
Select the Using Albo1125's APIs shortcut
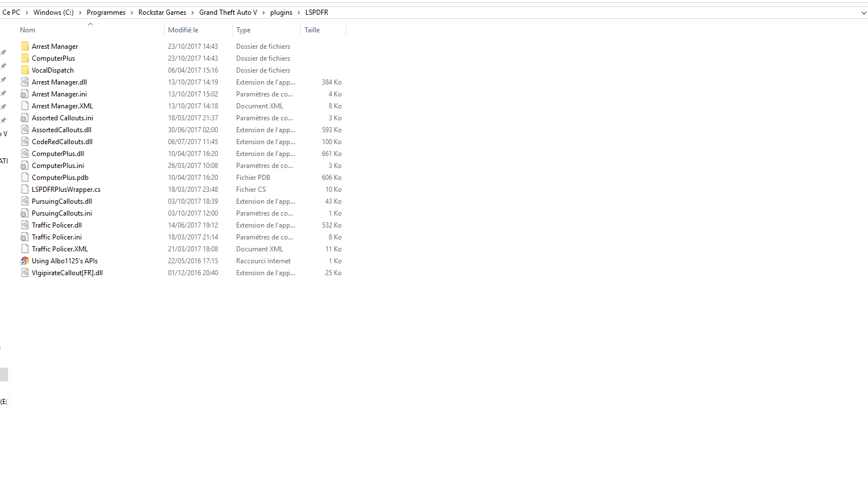point(65,261)
